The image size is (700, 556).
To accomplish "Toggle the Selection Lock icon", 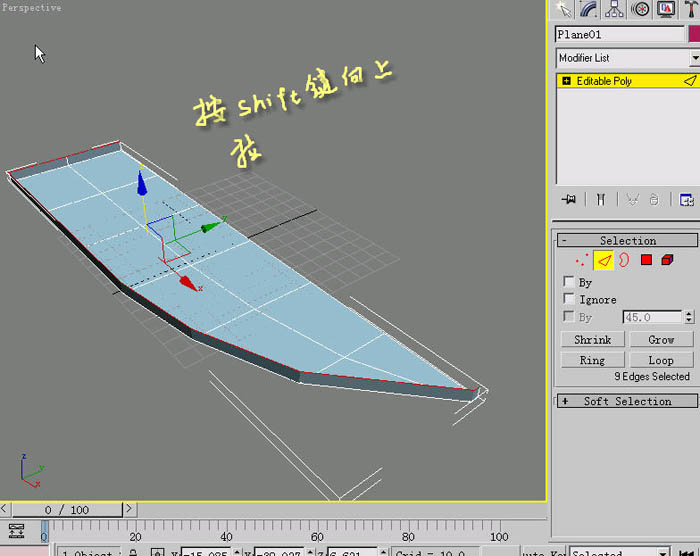I will [133, 553].
